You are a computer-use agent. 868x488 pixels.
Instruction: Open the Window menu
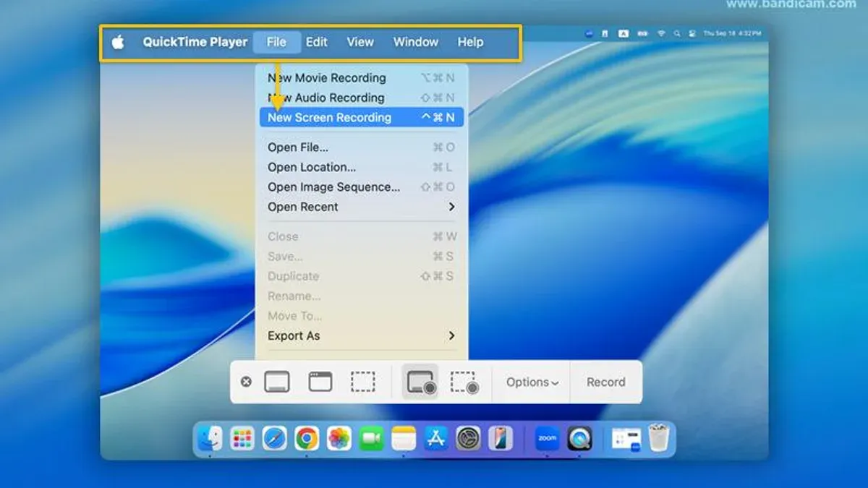416,42
